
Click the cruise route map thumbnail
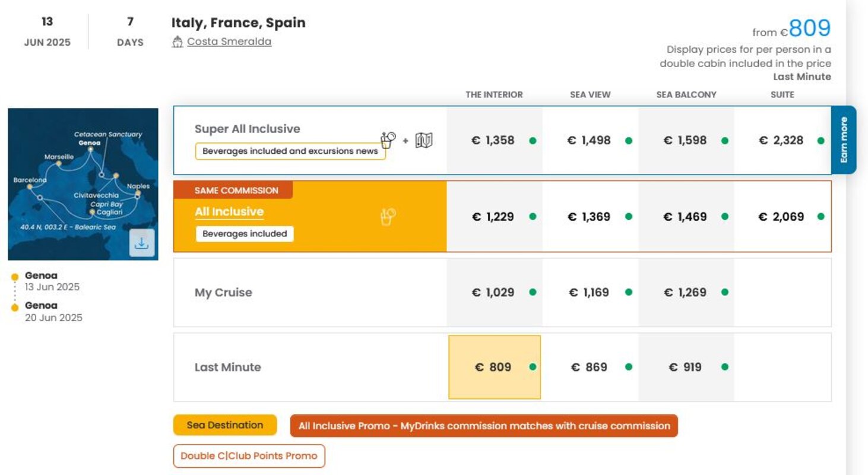point(83,184)
